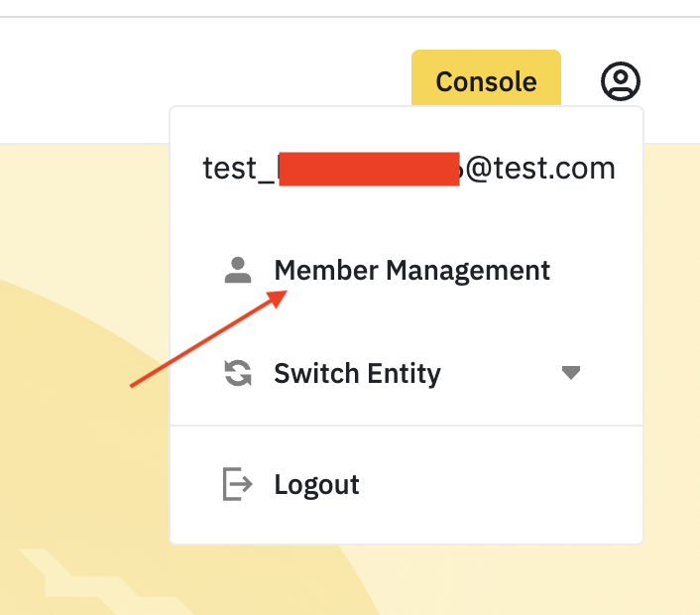Open the user profile avatar icon

[621, 80]
